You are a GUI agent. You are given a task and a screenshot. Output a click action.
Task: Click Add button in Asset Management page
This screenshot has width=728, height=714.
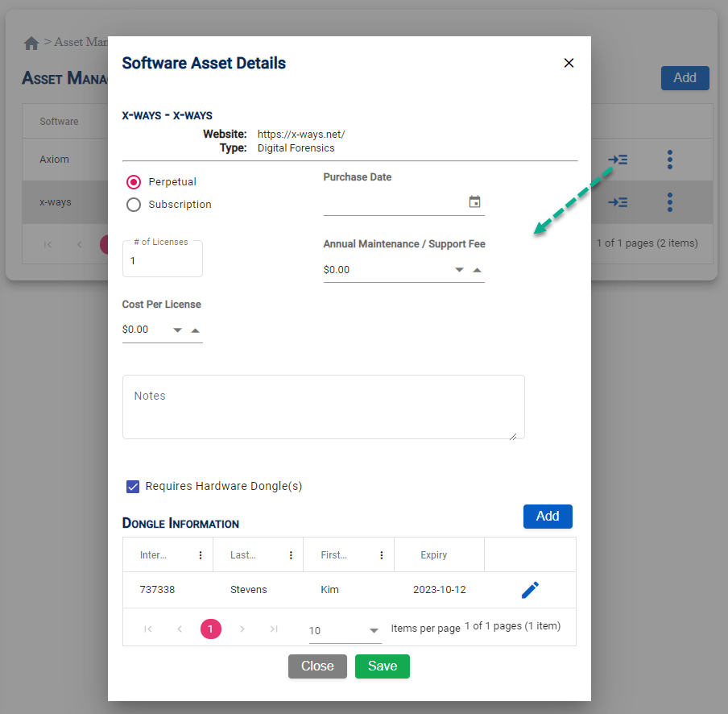pyautogui.click(x=685, y=77)
